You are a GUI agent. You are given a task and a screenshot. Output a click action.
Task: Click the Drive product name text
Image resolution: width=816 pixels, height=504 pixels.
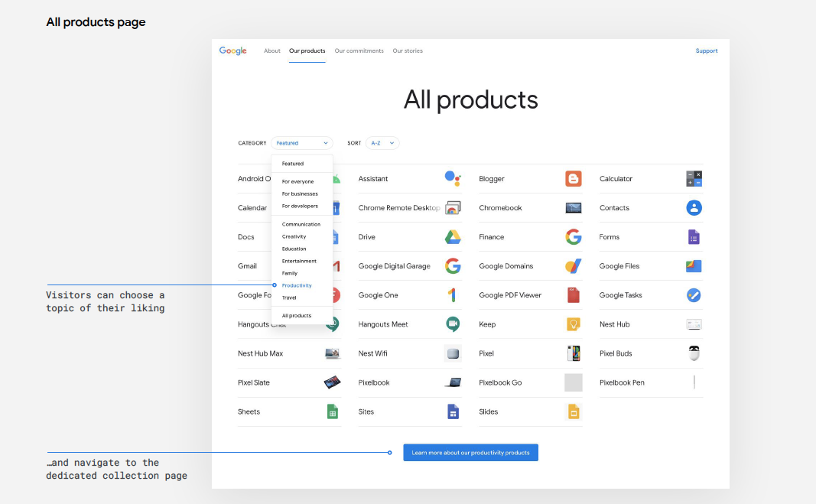[367, 237]
